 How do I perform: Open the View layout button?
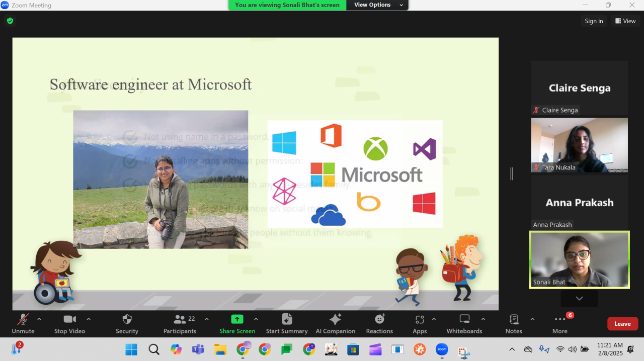[625, 21]
